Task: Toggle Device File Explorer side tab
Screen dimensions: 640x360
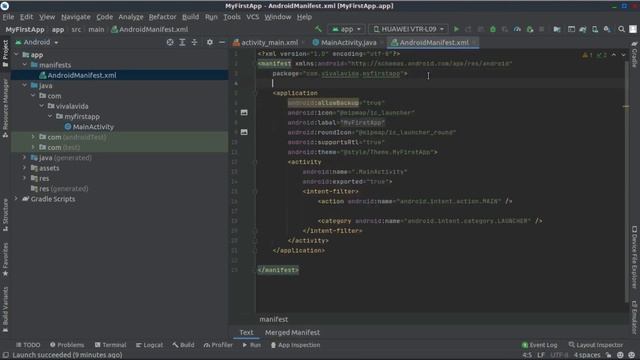Action: [634, 257]
